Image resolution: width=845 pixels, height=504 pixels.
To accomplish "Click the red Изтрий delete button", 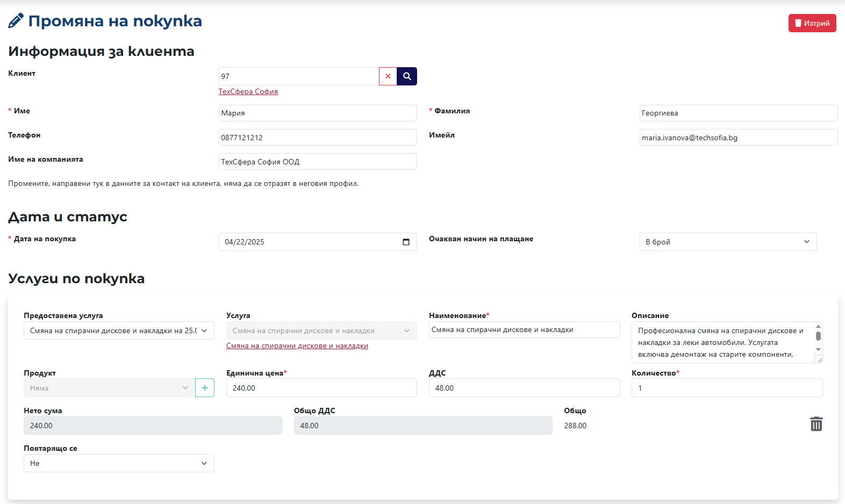I will (812, 23).
